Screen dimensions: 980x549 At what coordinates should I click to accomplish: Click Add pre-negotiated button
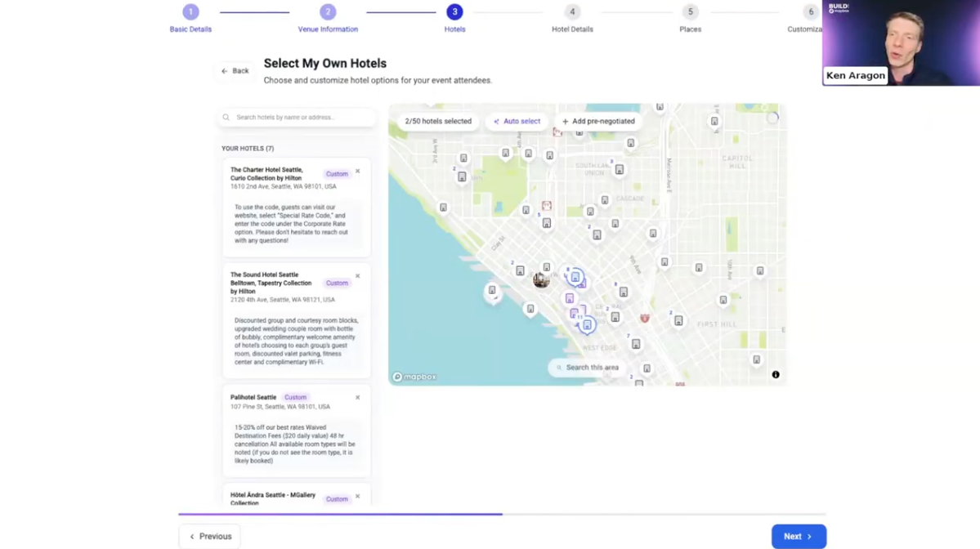(x=598, y=121)
